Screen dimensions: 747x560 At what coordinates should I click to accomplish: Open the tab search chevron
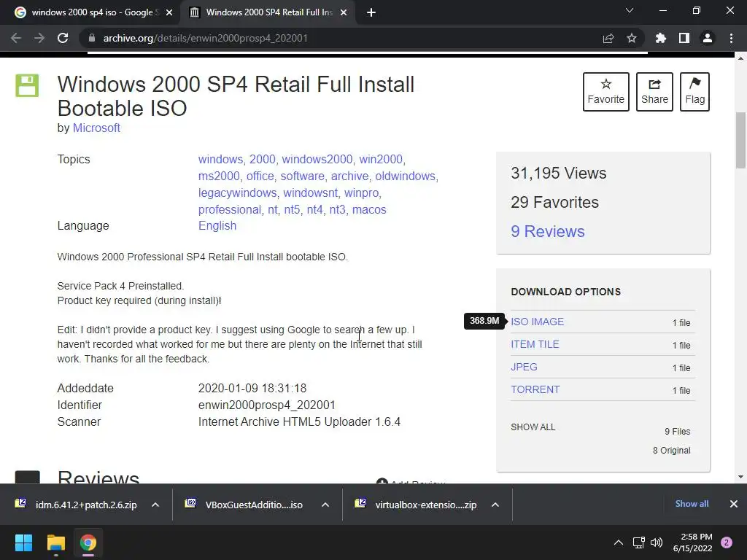pyautogui.click(x=630, y=10)
